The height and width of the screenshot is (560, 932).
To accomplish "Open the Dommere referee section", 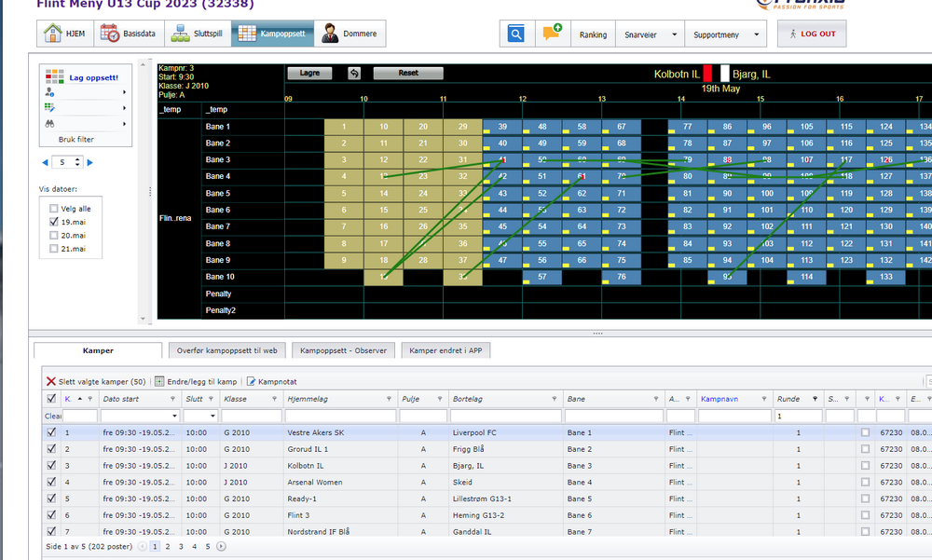I will tap(349, 34).
